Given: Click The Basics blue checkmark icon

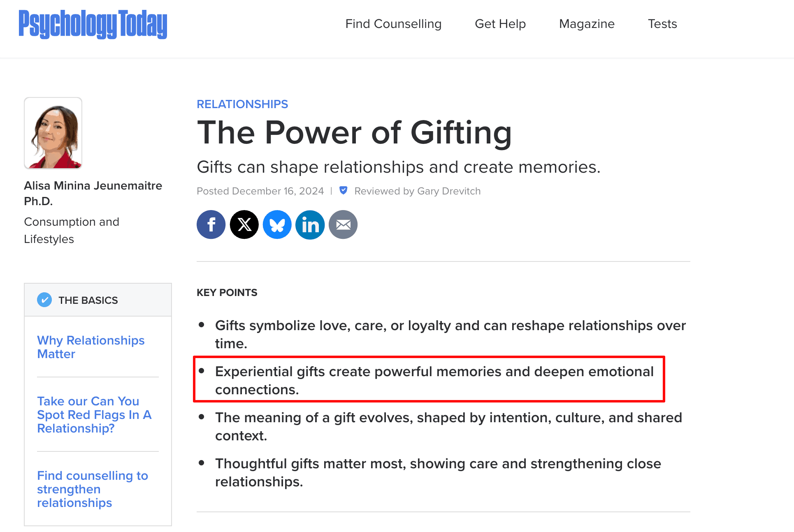Looking at the screenshot, I should tap(44, 300).
